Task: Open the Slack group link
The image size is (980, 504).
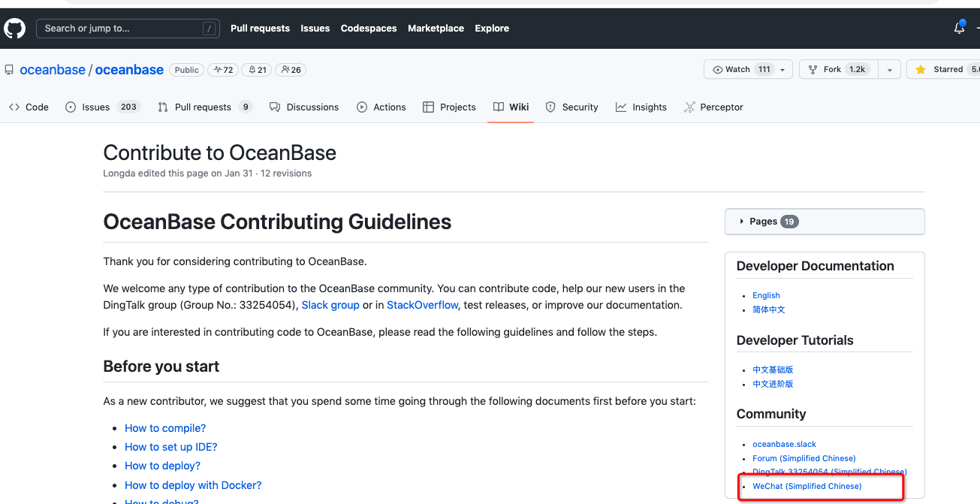Action: [330, 306]
